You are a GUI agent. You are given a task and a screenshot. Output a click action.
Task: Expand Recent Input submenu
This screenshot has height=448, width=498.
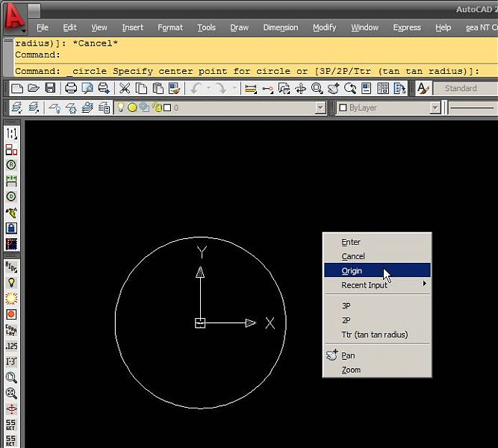(x=377, y=285)
